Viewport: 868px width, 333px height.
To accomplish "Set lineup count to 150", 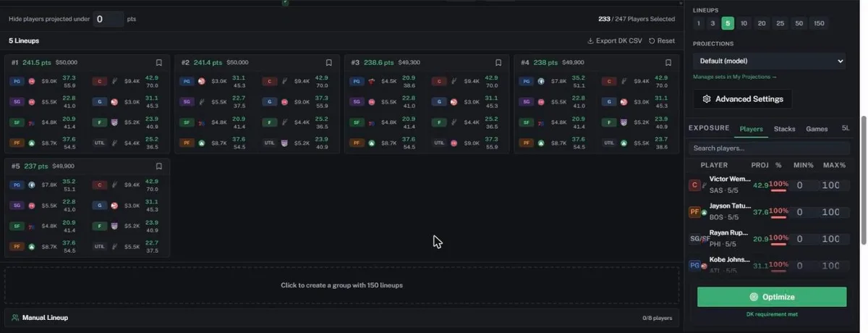I will pos(818,23).
